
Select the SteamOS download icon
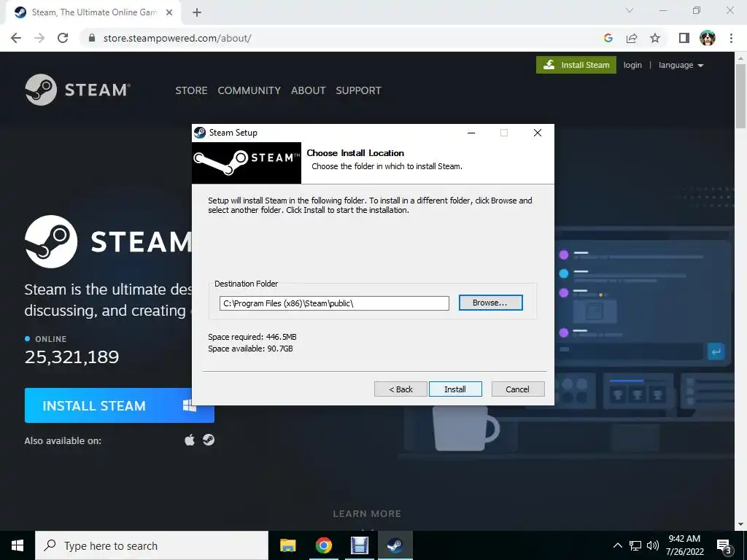click(208, 440)
